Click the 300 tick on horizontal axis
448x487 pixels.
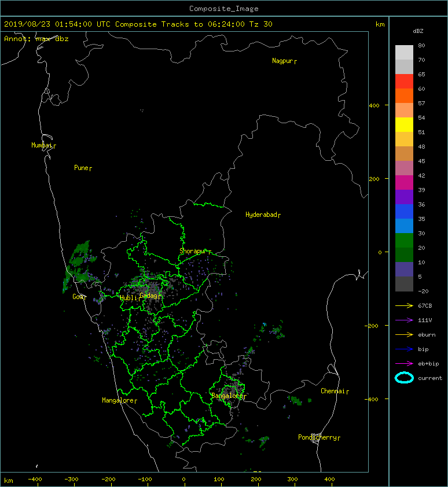(292, 479)
